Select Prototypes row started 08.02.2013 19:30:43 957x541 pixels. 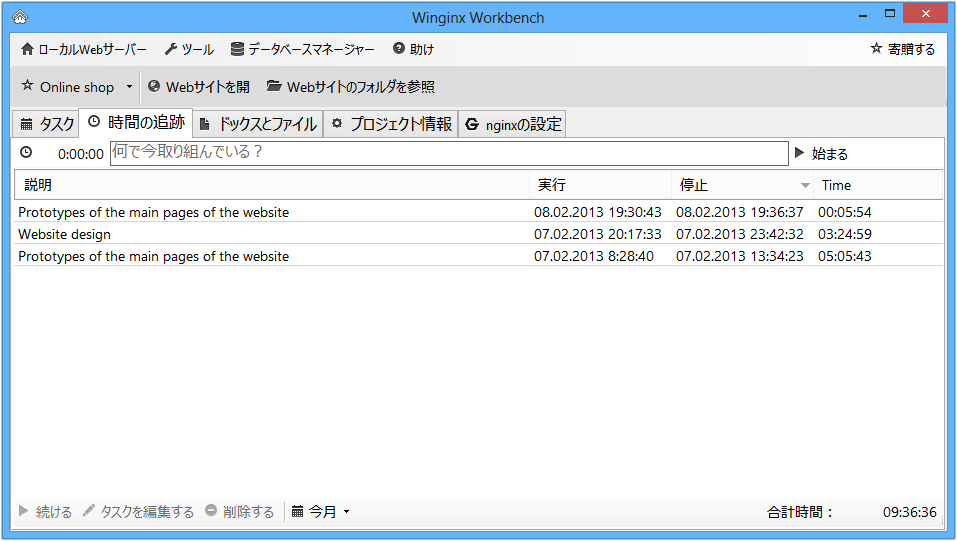[478, 212]
